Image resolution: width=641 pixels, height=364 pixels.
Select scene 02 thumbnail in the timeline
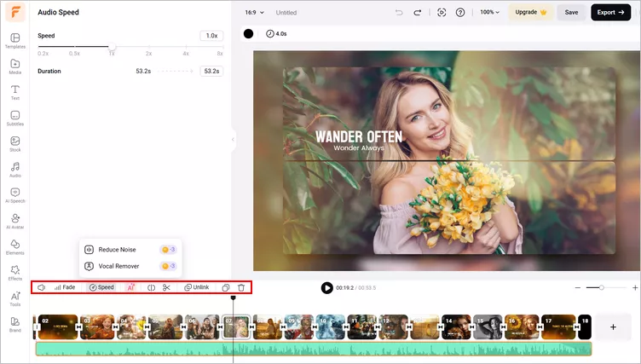pos(58,326)
